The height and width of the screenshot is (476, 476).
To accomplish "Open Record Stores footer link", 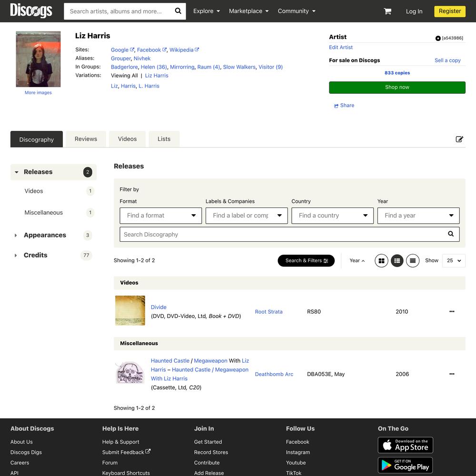I will [211, 452].
